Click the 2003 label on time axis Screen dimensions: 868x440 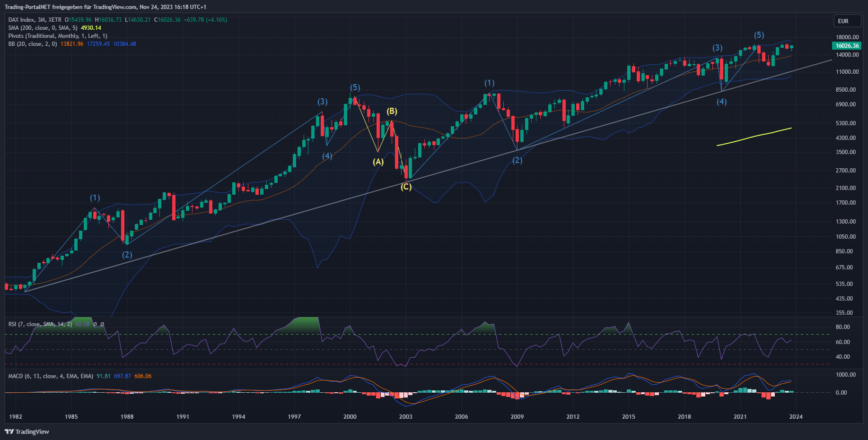coord(405,416)
